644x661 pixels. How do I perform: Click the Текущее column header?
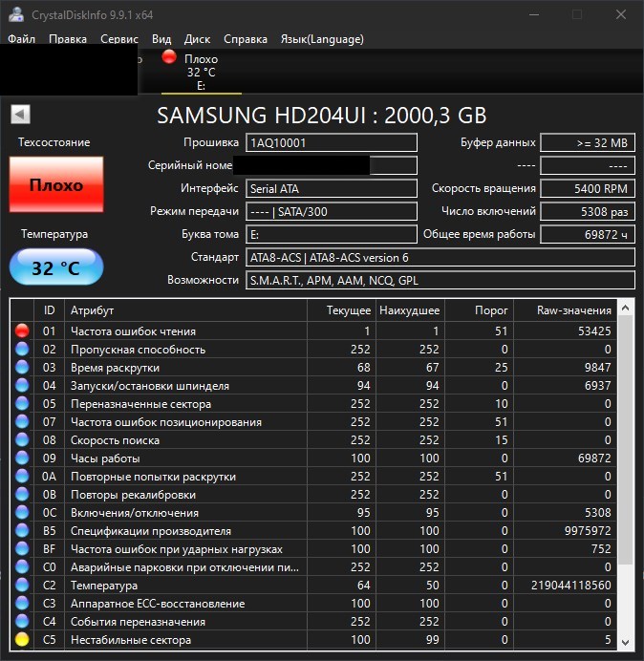pyautogui.click(x=342, y=310)
